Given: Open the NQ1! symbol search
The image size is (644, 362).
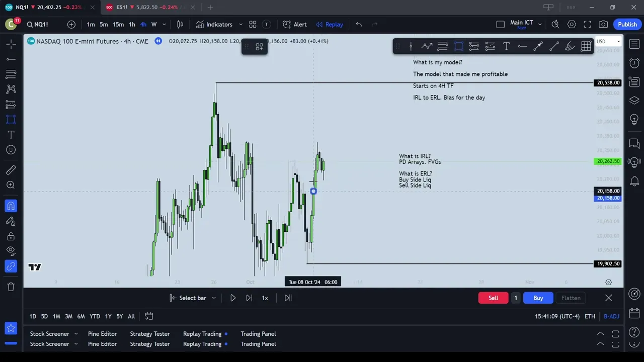Looking at the screenshot, I should (38, 24).
